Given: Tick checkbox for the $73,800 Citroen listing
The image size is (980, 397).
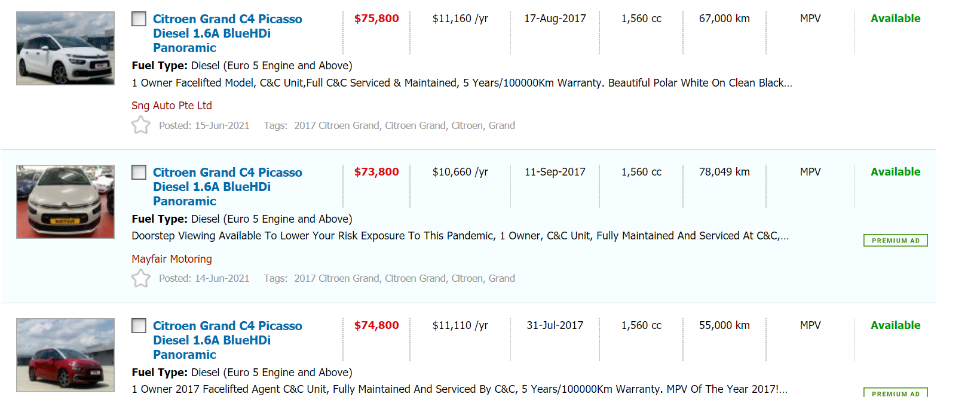Looking at the screenshot, I should (x=139, y=173).
